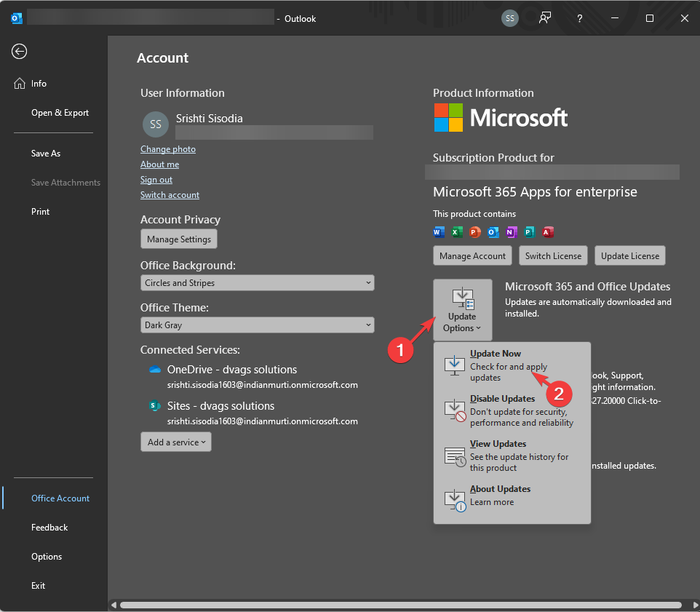Screen dimensions: 700x612
Task: Click the coming soon megaphone icon
Action: pos(545,18)
